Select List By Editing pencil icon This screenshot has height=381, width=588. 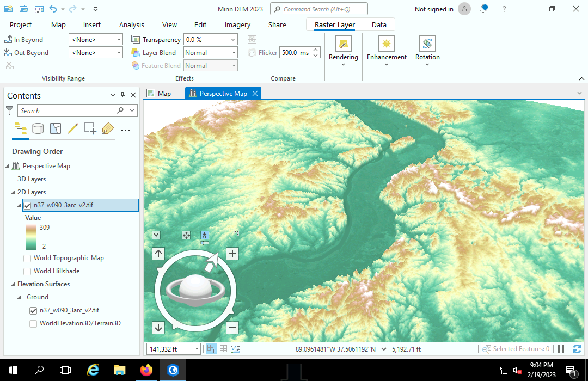point(72,128)
